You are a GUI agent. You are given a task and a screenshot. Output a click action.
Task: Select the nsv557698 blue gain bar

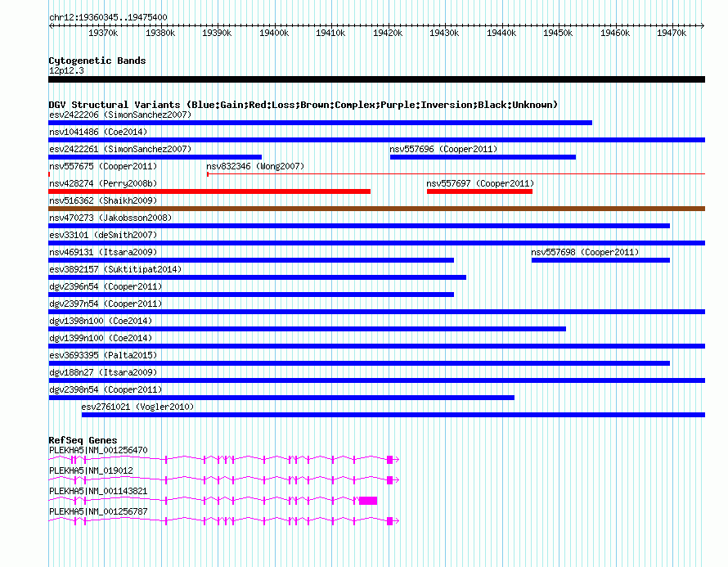[600, 260]
